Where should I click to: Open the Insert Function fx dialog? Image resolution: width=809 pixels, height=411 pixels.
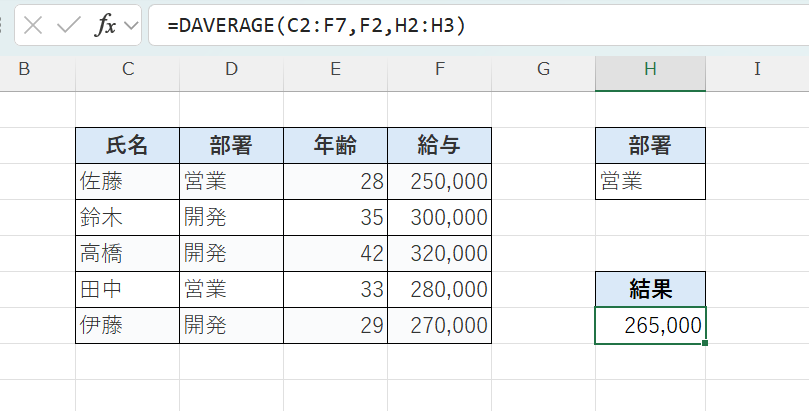[x=104, y=26]
